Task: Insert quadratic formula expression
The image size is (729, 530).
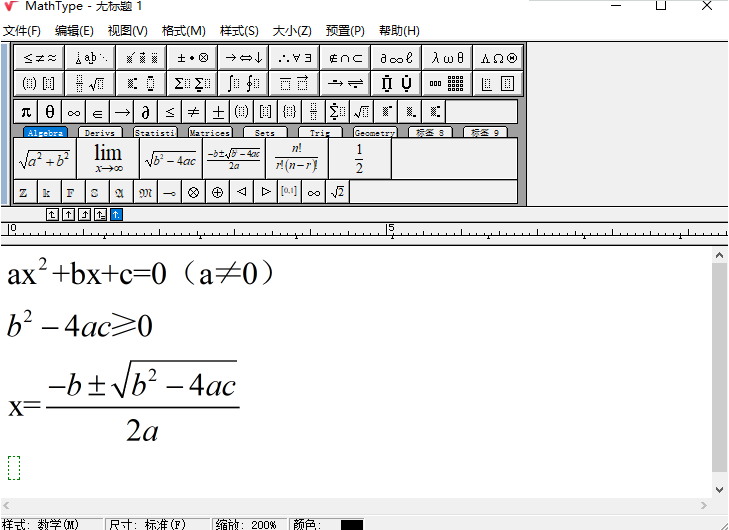Action: click(x=234, y=159)
